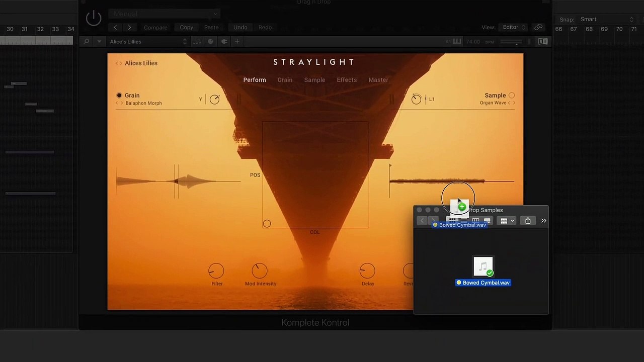Open the Manual preset dropdown
This screenshot has height=362, width=644.
[x=165, y=14]
